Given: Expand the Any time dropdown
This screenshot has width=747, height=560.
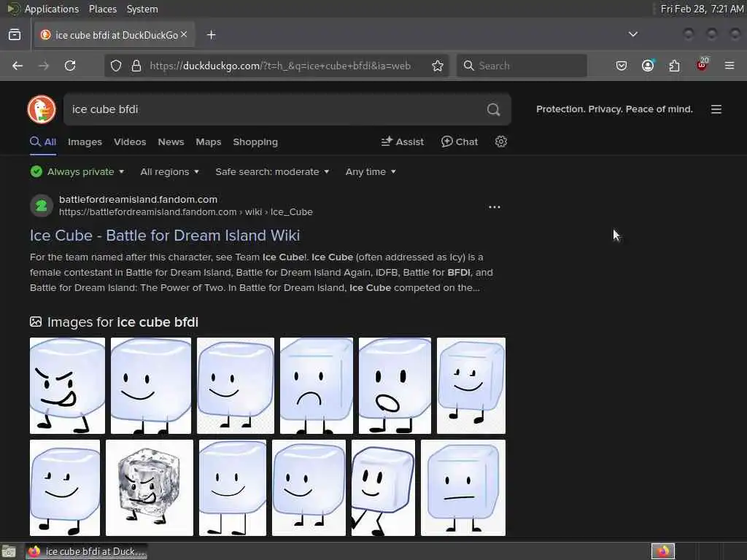Looking at the screenshot, I should [x=371, y=171].
